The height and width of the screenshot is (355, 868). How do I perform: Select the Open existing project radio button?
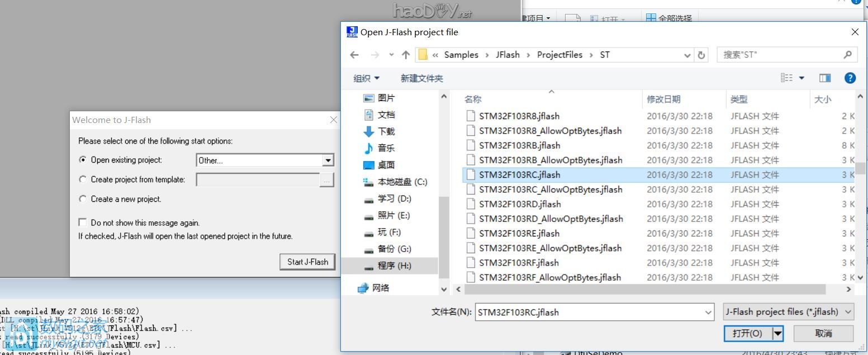pyautogui.click(x=83, y=160)
